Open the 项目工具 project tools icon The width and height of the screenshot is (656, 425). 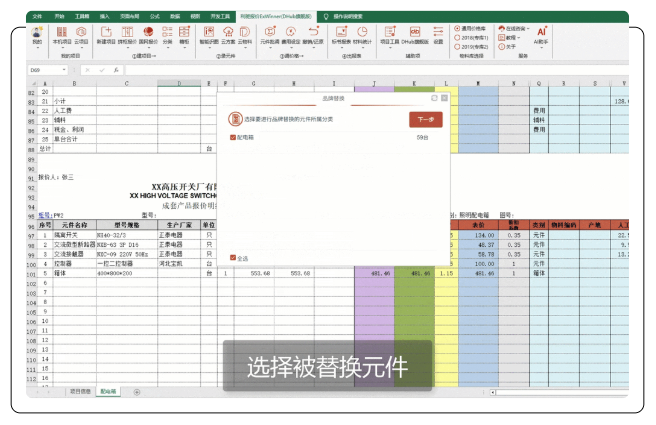(x=390, y=32)
